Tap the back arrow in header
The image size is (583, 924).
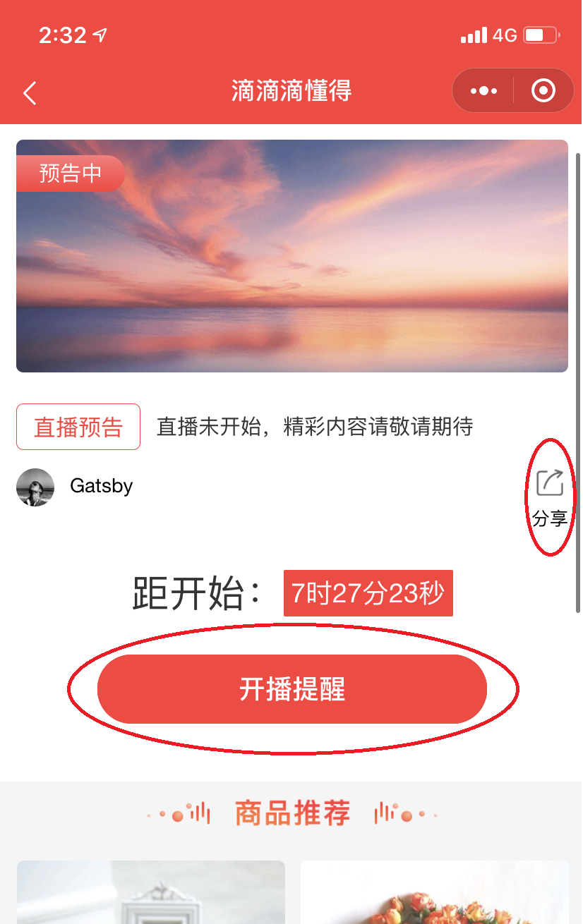tap(30, 92)
